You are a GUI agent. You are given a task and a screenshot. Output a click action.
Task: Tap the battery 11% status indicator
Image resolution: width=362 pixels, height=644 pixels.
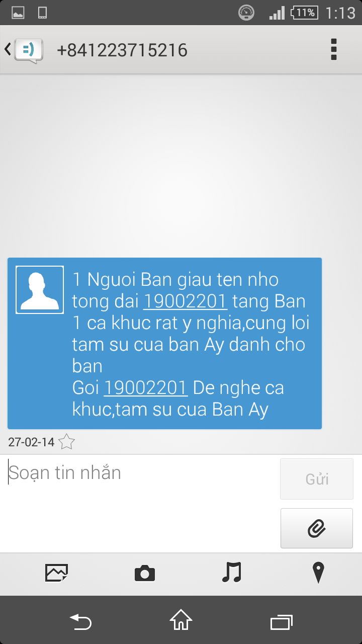click(x=305, y=13)
